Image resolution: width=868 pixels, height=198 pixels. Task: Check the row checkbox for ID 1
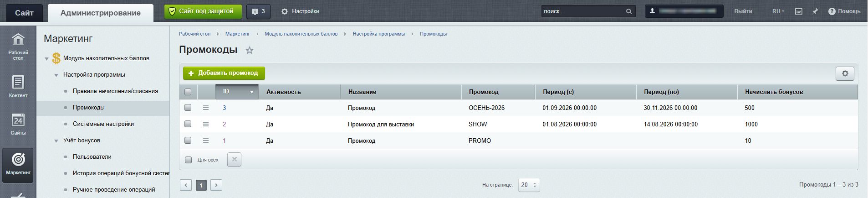pos(188,141)
